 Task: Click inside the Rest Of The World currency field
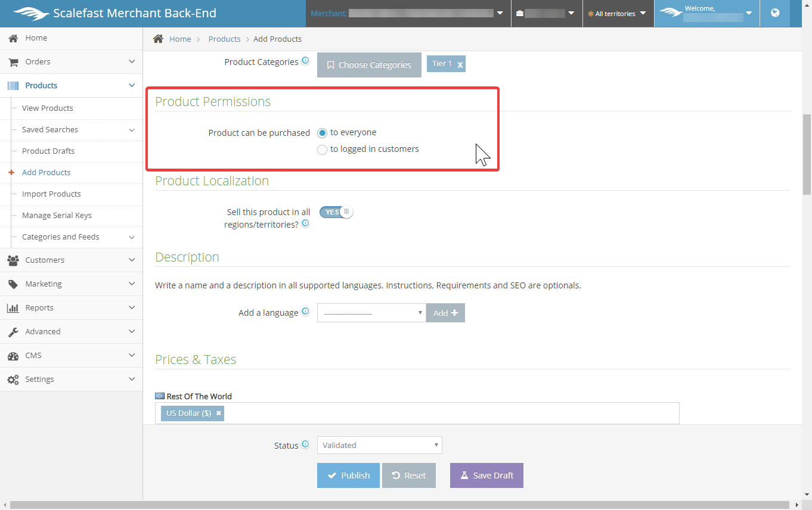point(447,413)
